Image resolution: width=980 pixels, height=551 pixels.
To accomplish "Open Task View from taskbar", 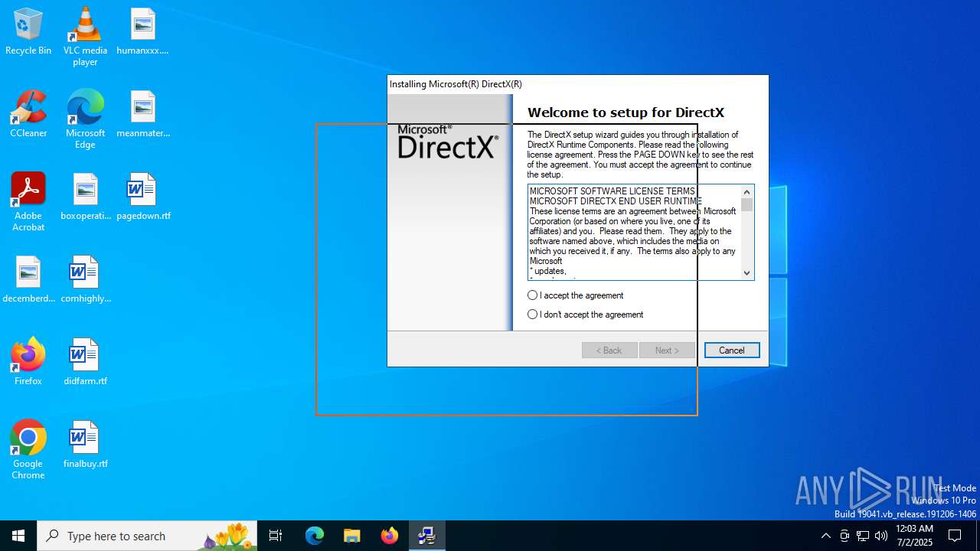I will 276,536.
